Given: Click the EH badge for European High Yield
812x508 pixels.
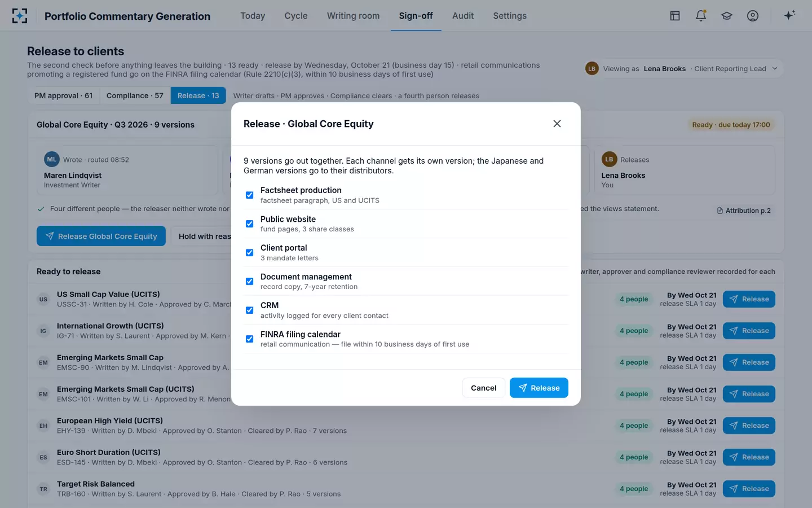Looking at the screenshot, I should click(43, 426).
